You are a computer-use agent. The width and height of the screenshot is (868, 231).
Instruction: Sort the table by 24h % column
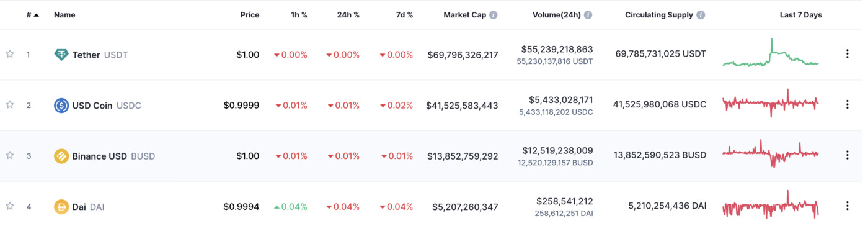tap(348, 15)
